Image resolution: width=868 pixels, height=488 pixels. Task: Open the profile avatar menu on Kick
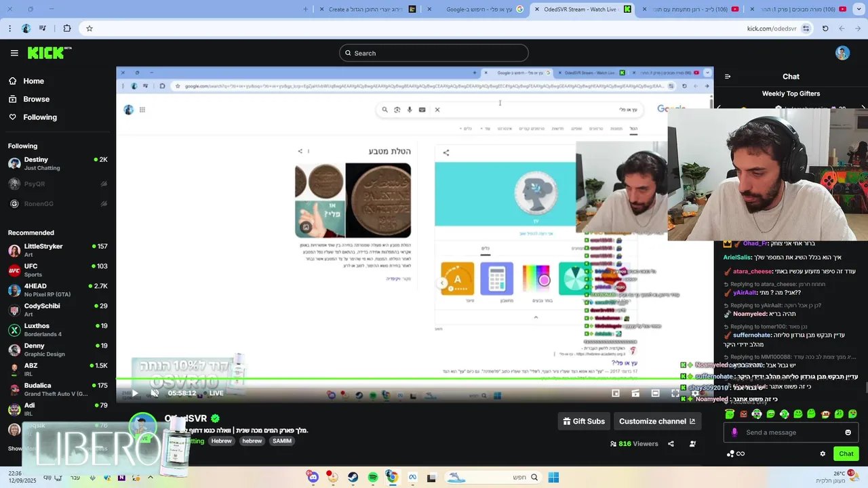[842, 53]
